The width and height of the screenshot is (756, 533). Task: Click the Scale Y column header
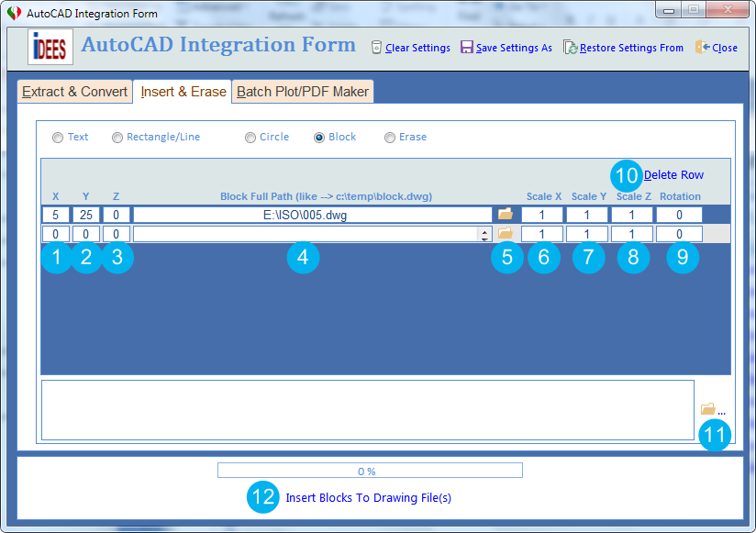tap(589, 196)
